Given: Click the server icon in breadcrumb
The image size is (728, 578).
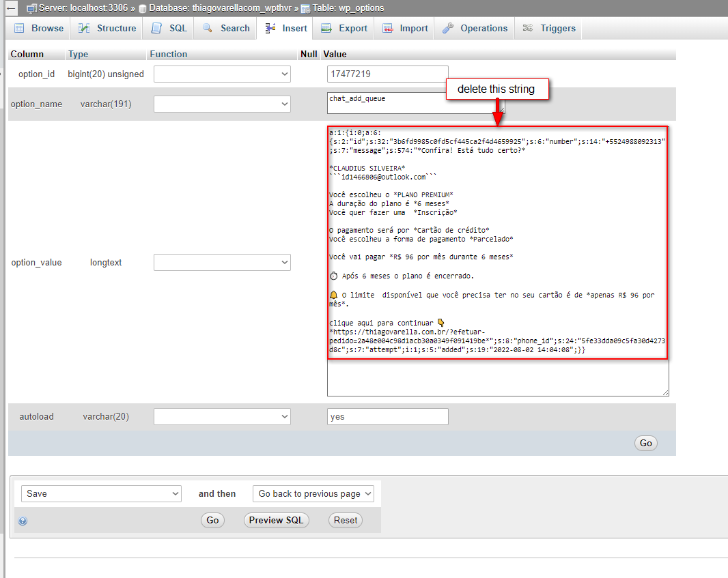Looking at the screenshot, I should 31,8.
